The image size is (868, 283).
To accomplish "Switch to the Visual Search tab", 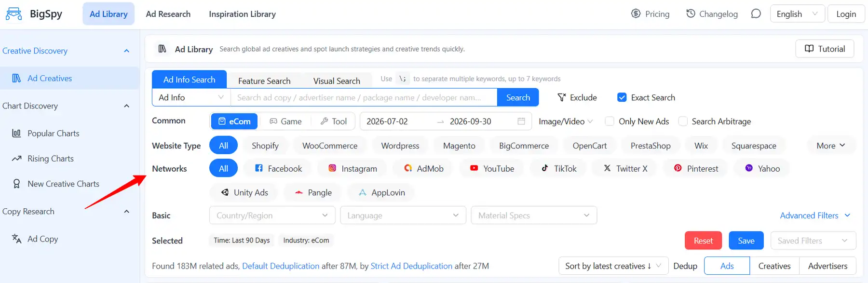I will pyautogui.click(x=337, y=81).
